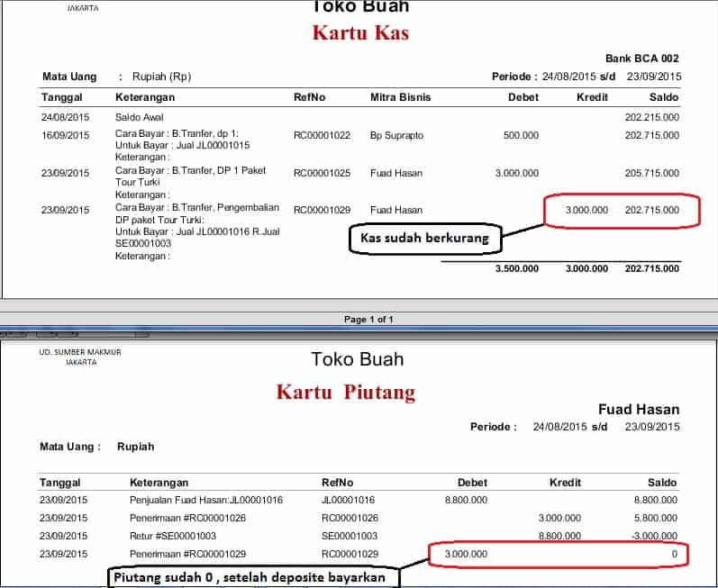The image size is (718, 588).
Task: Select the opening balance 202.215.000
Action: 651,117
